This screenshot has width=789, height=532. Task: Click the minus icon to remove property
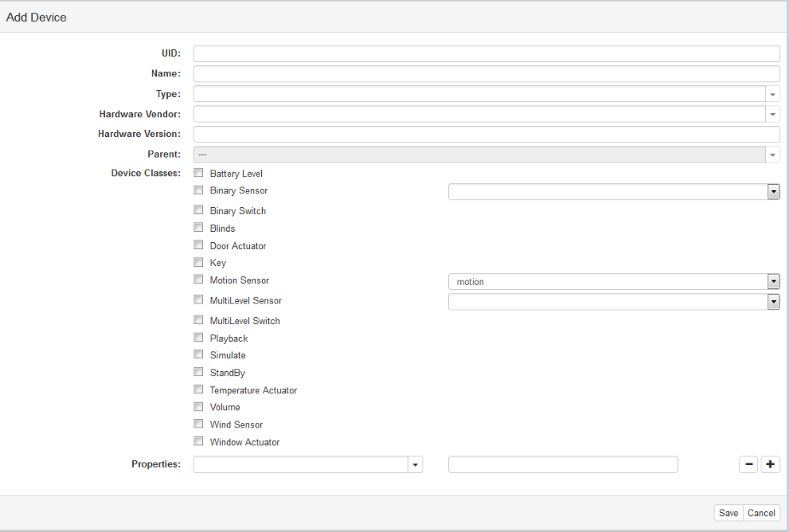[748, 465]
